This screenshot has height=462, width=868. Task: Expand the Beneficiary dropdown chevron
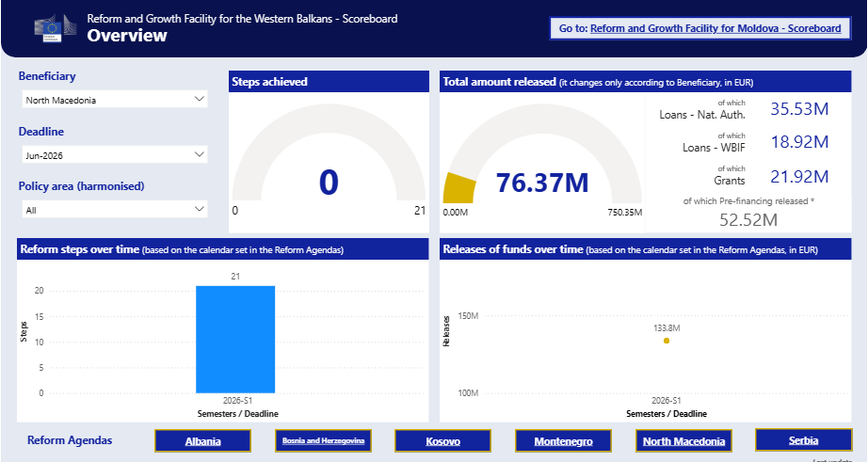pos(200,99)
